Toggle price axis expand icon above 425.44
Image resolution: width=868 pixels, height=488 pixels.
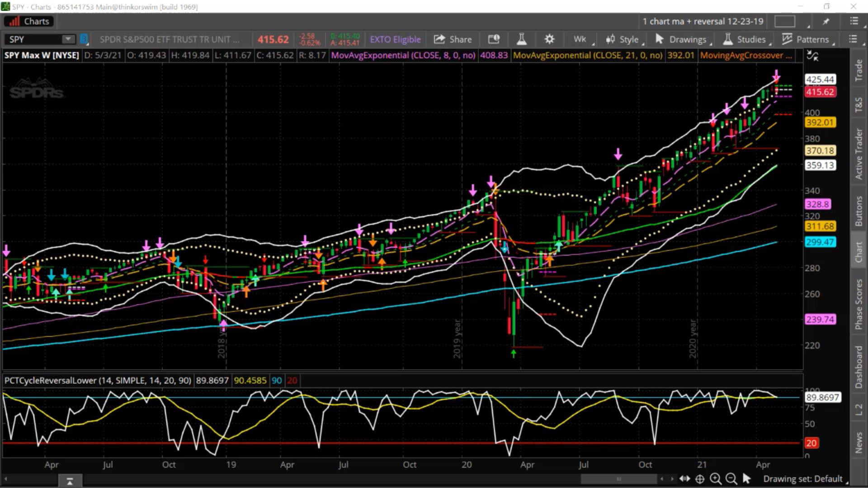(x=812, y=56)
